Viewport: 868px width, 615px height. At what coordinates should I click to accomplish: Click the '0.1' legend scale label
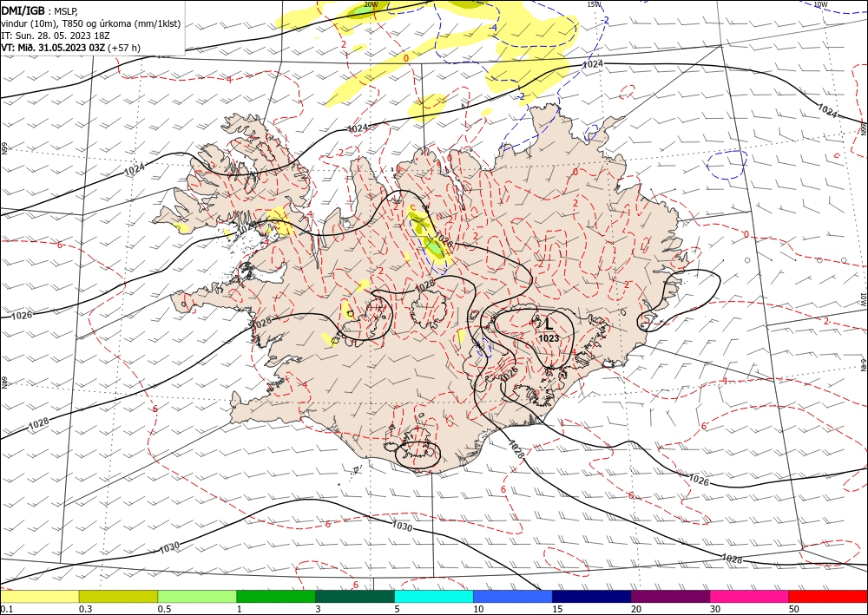click(x=7, y=609)
